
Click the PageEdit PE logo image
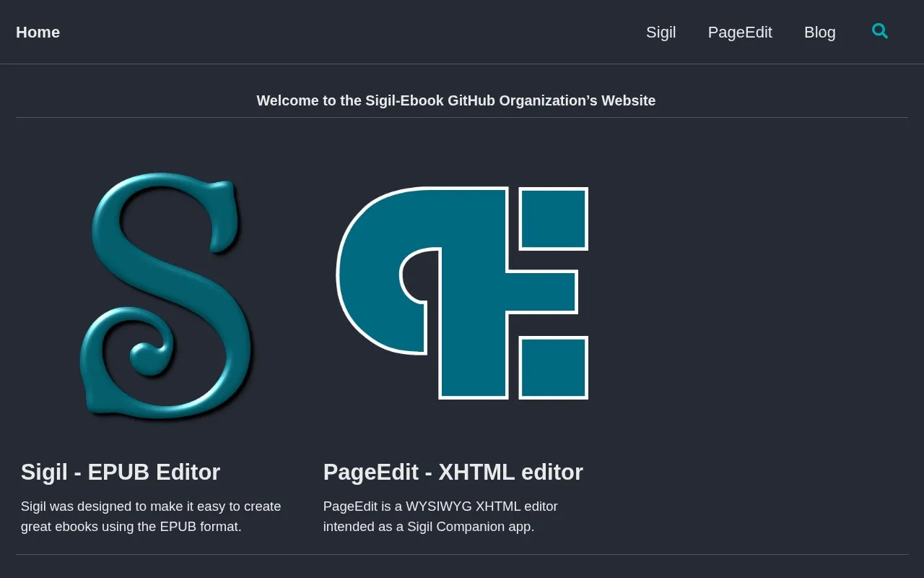462,293
